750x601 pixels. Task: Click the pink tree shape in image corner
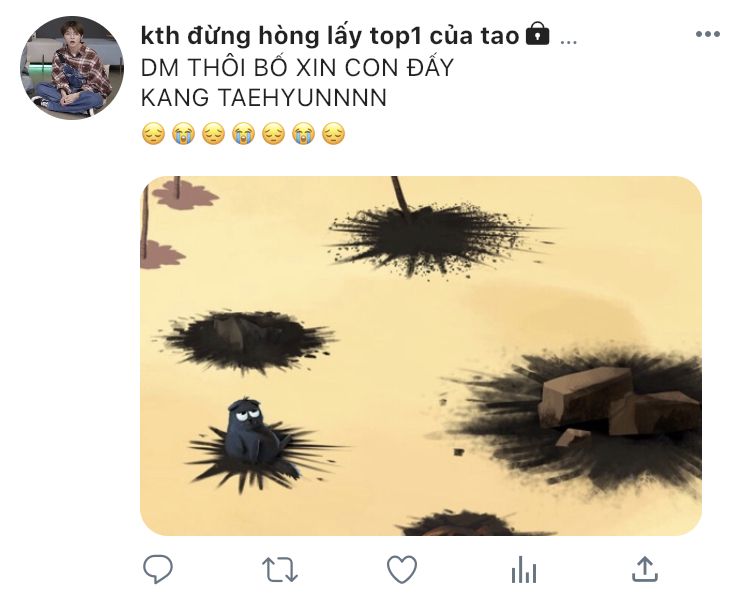point(184,193)
